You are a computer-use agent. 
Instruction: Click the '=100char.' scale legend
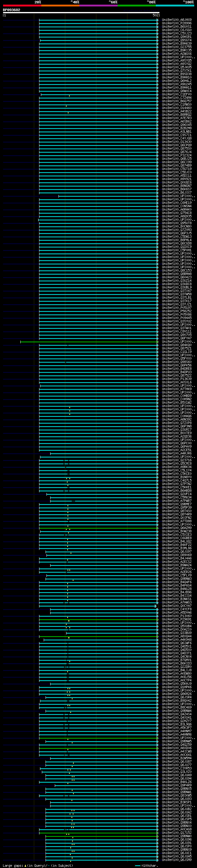[x=150, y=866]
